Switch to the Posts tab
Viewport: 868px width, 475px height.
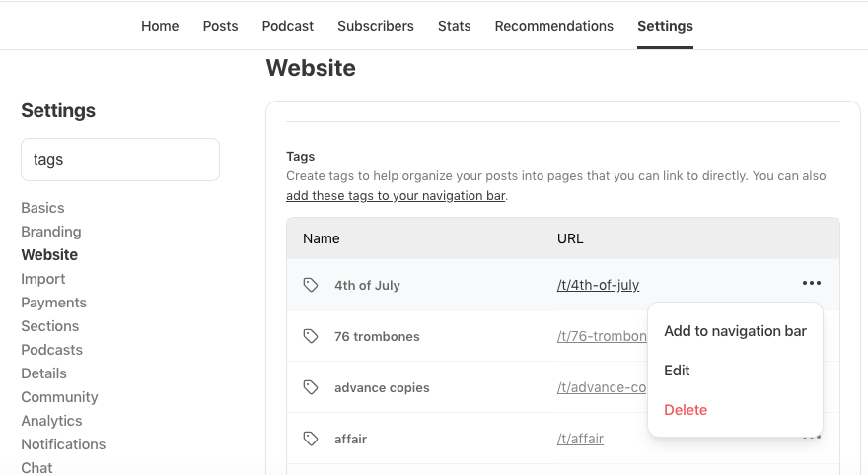coord(220,26)
